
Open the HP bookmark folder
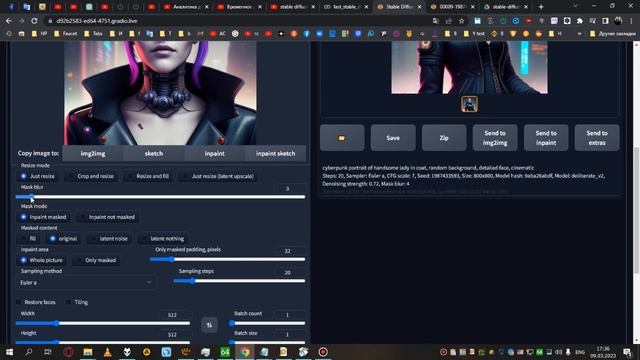point(39,34)
